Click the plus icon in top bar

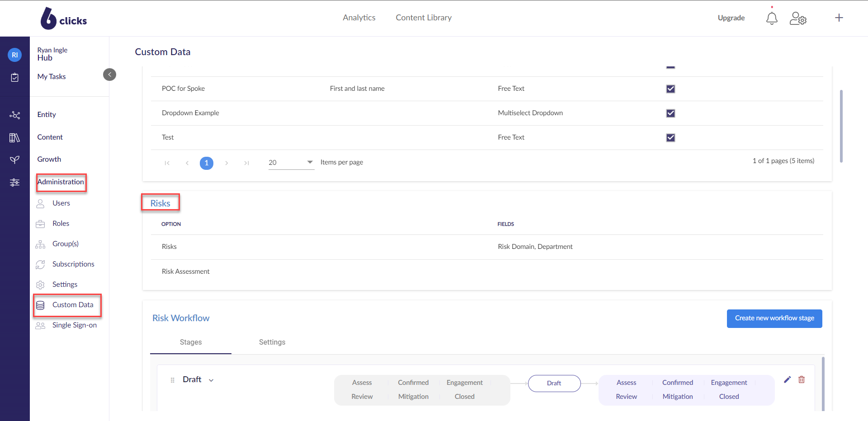click(839, 18)
